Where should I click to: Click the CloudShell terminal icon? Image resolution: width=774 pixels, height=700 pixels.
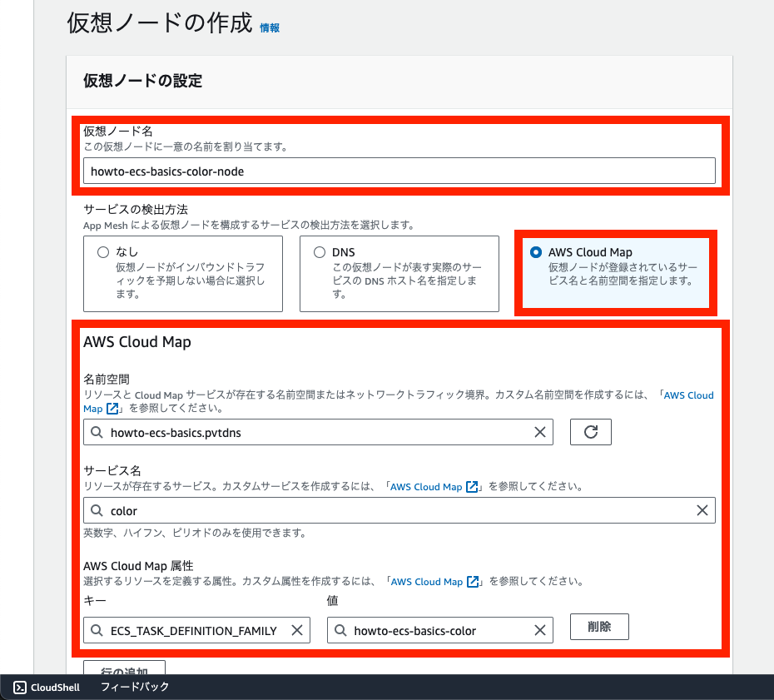[20, 688]
